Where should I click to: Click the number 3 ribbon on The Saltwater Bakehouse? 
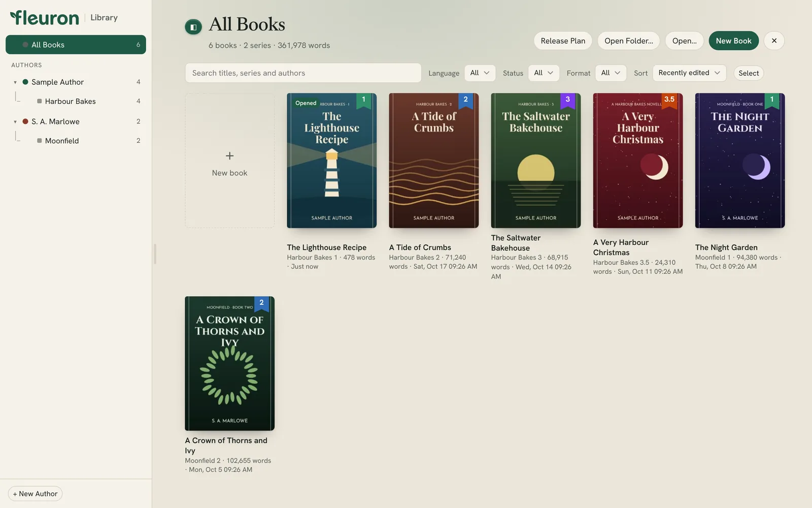click(567, 100)
